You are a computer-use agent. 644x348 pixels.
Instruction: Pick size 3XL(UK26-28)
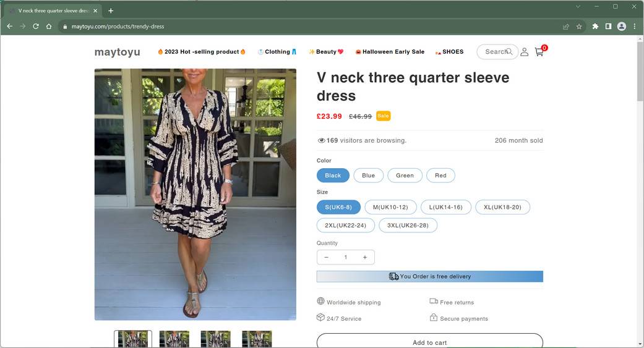click(x=408, y=226)
